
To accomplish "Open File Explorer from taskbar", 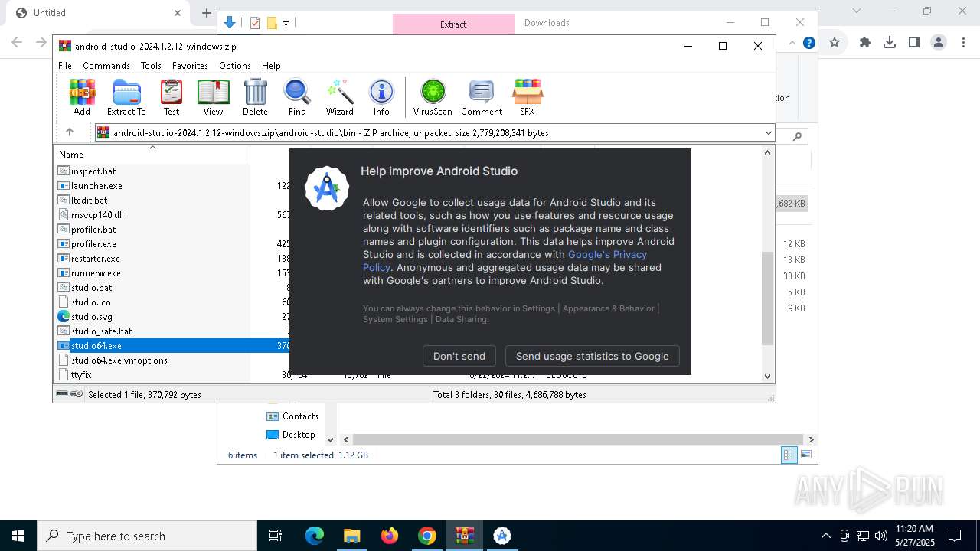I will click(352, 536).
